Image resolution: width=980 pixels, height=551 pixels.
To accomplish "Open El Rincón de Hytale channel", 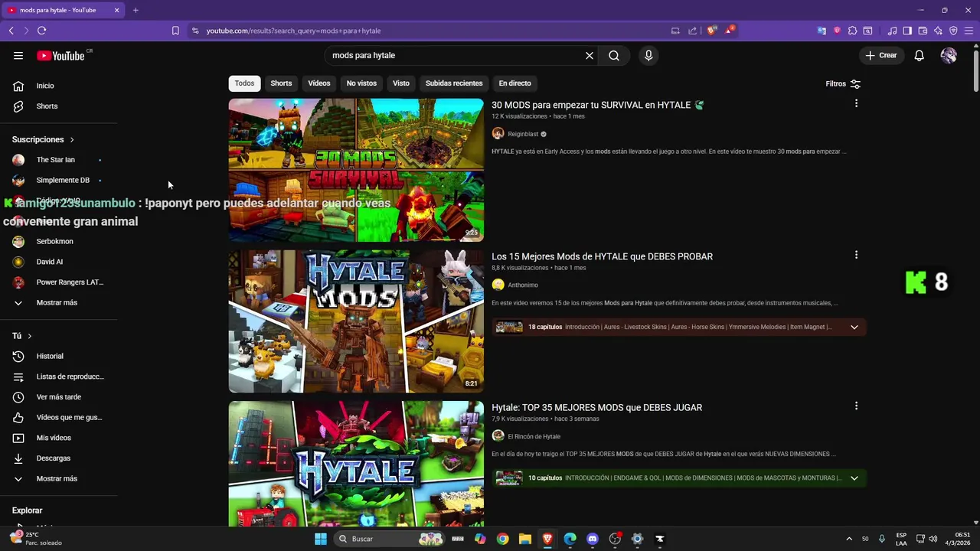I will pos(534,436).
